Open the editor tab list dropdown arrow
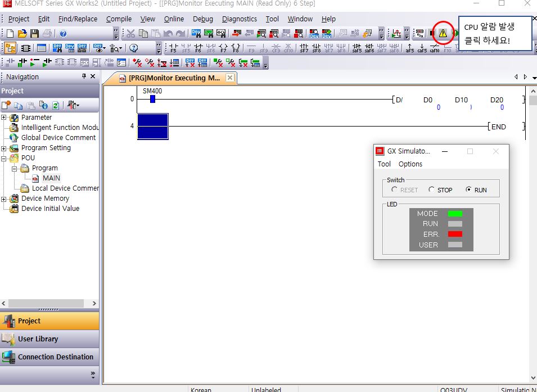The image size is (537, 392). point(534,78)
